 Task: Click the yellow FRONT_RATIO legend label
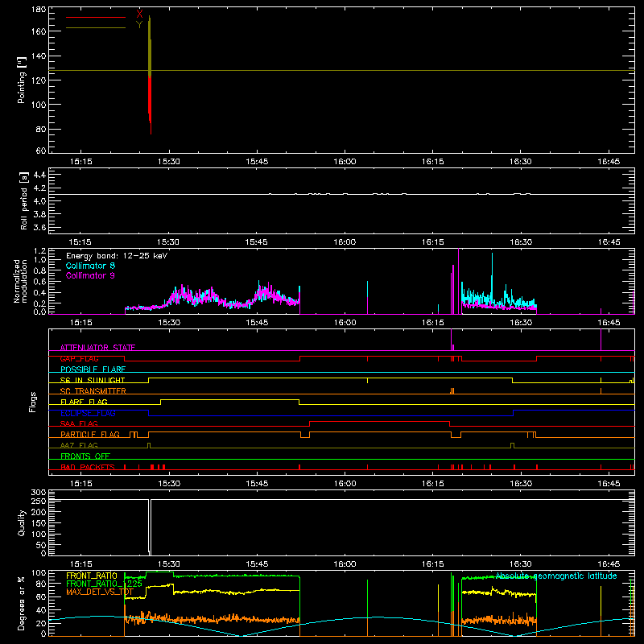tap(92, 576)
